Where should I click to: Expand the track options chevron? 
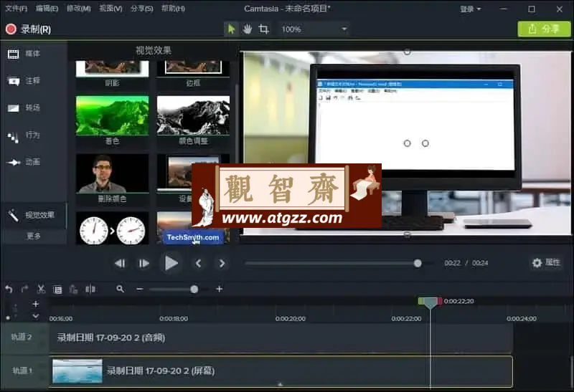click(x=35, y=316)
